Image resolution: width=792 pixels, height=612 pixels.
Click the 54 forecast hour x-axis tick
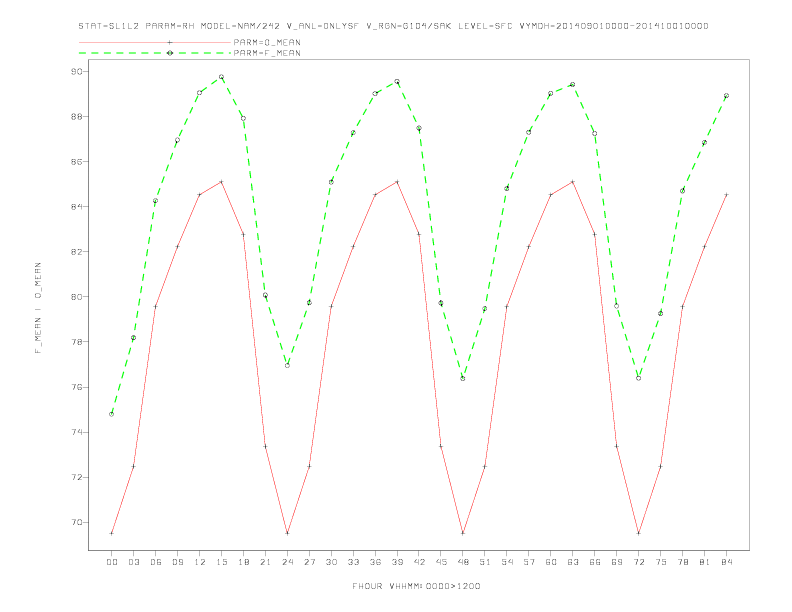[x=507, y=562]
